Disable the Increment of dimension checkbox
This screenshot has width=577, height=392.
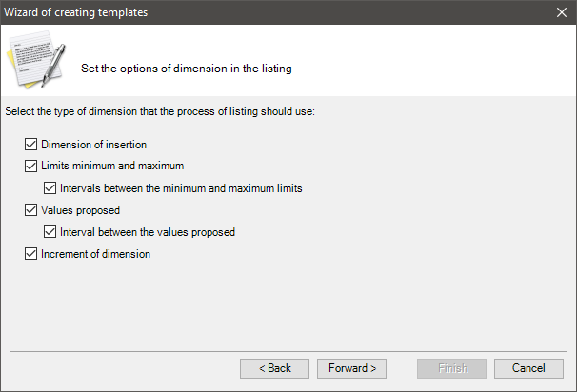30,254
